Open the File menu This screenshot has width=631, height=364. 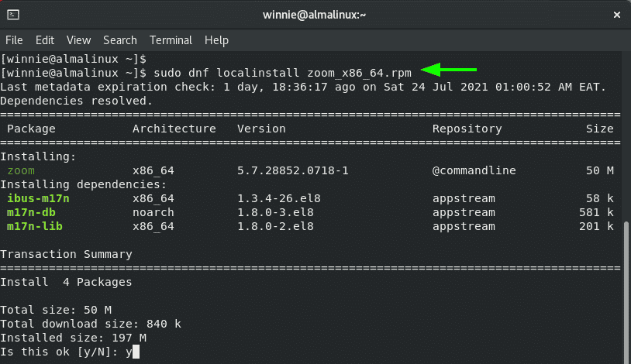tap(14, 40)
